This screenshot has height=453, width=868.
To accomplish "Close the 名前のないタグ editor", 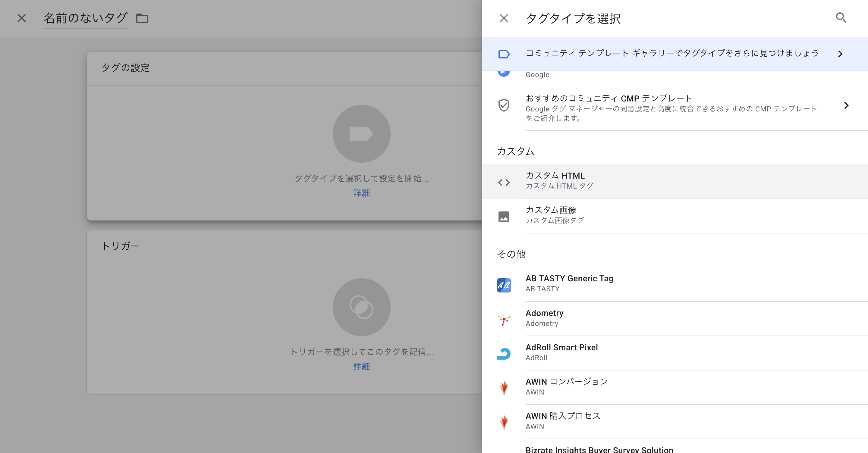I will 22,18.
